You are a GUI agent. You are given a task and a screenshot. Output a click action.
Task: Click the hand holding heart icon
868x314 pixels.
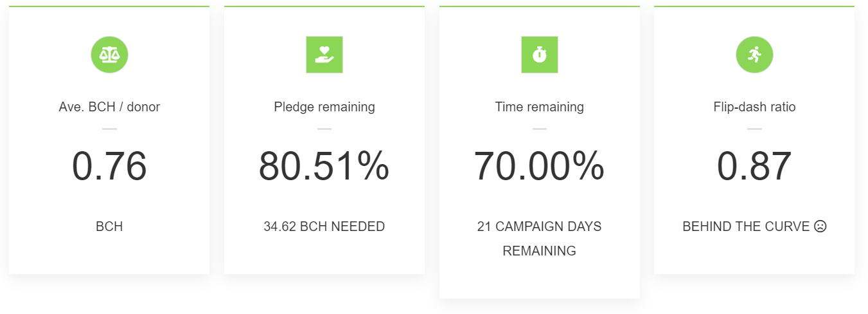324,55
